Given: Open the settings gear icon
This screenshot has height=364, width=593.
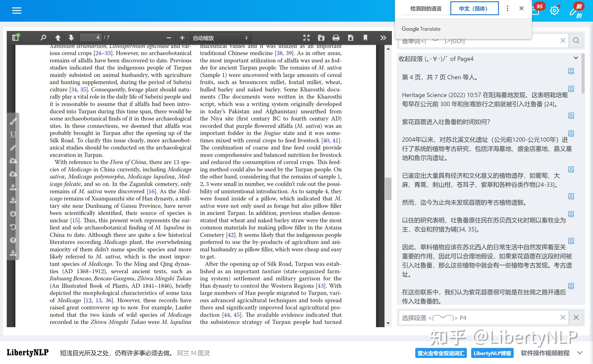Looking at the screenshot, I should (554, 11).
